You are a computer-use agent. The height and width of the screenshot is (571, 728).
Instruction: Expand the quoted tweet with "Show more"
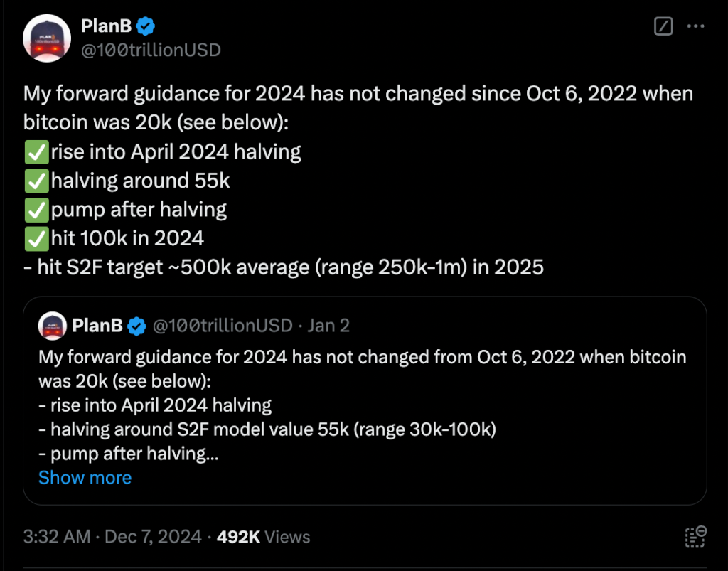[x=85, y=477]
